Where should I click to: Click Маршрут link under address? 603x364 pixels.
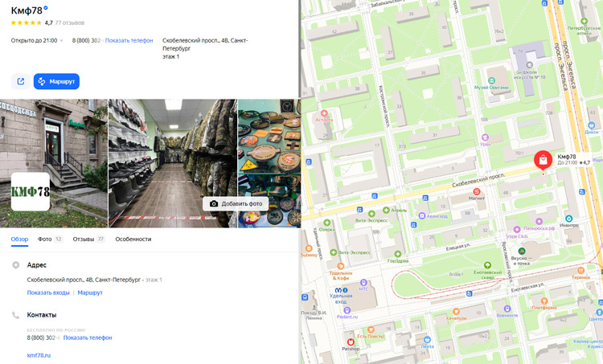tap(90, 292)
